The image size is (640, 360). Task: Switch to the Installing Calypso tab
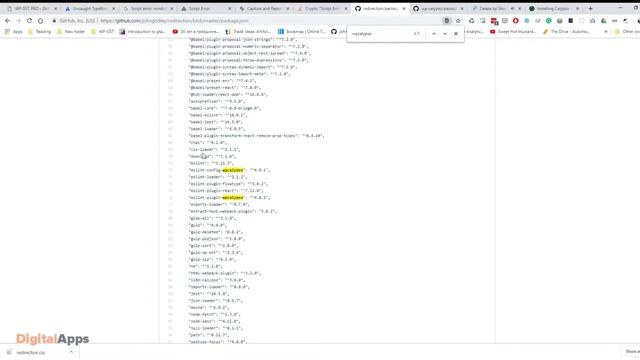click(x=553, y=8)
